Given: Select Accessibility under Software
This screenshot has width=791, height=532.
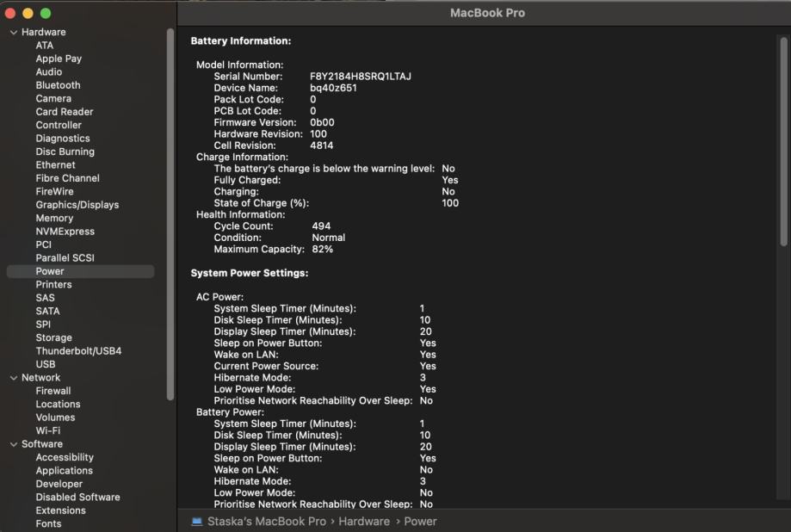Looking at the screenshot, I should [x=65, y=457].
